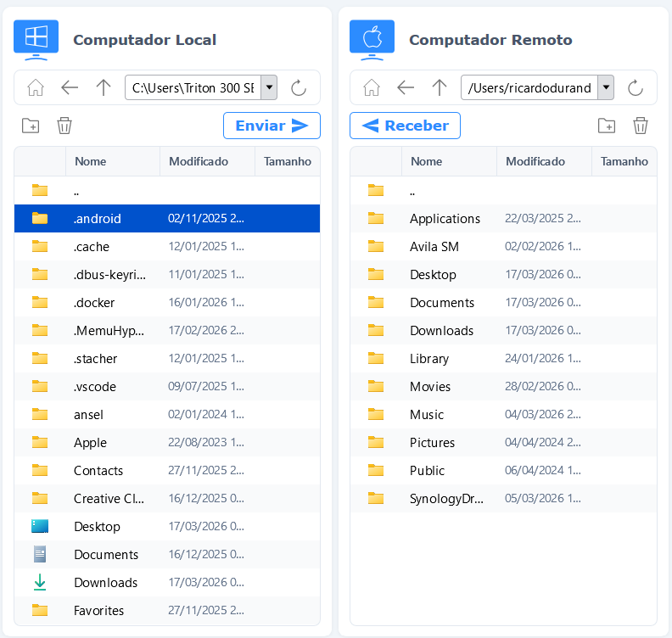Refresh the local computer file list
Image resolution: width=672 pixels, height=638 pixels.
coord(299,88)
